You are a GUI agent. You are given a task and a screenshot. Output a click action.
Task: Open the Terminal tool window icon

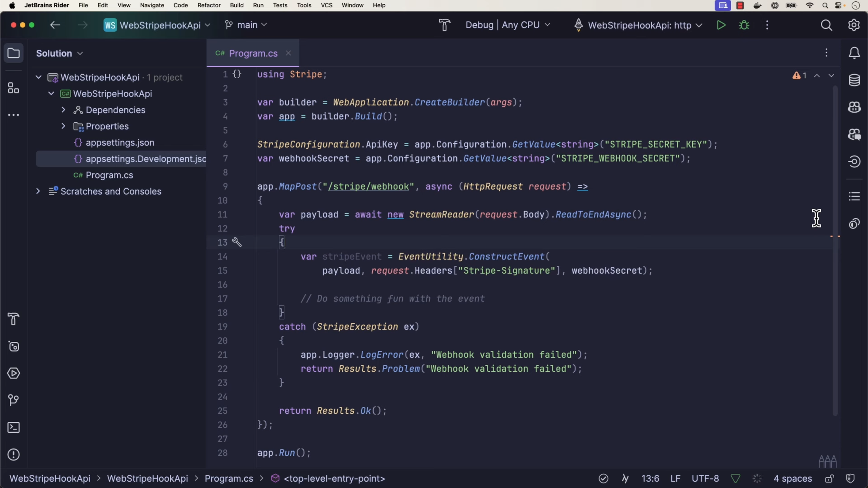[14, 427]
